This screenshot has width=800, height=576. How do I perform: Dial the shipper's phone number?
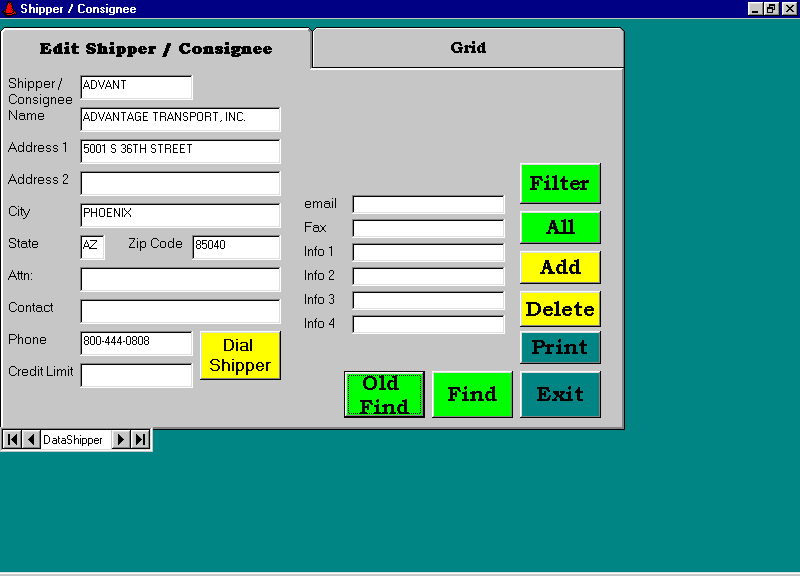(240, 355)
